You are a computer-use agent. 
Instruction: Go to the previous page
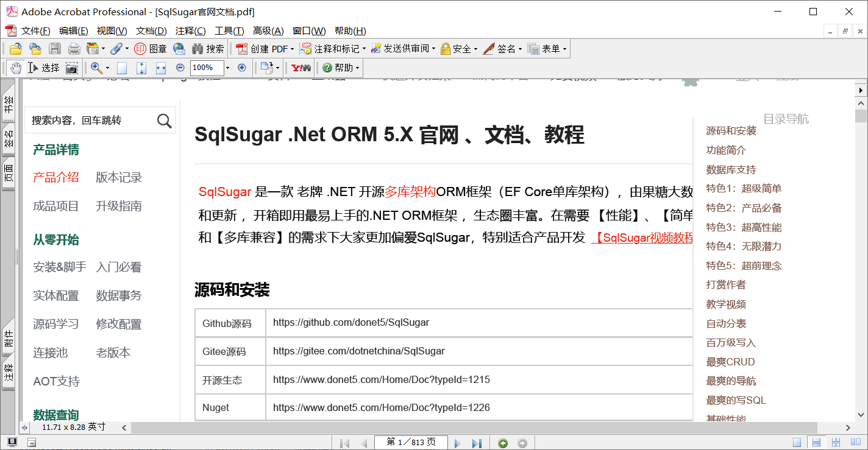[x=365, y=443]
